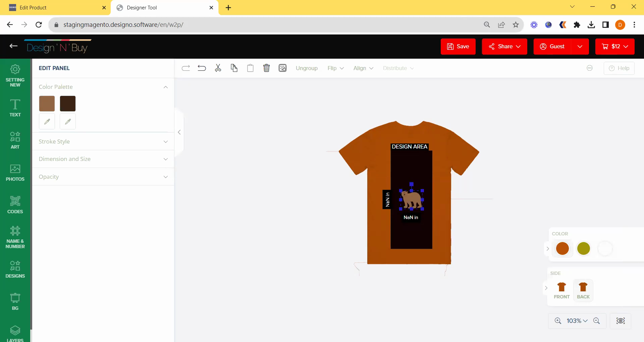
Task: Click the red Save button
Action: 458,46
